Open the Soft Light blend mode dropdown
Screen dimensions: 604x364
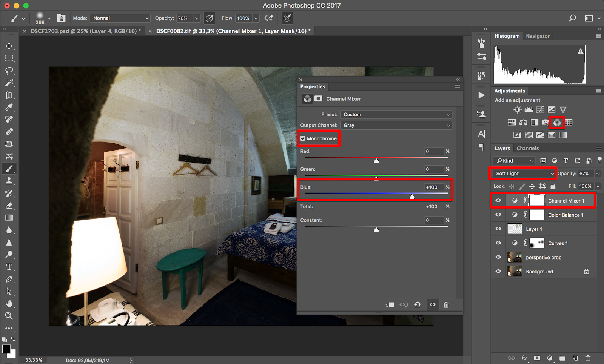(524, 174)
